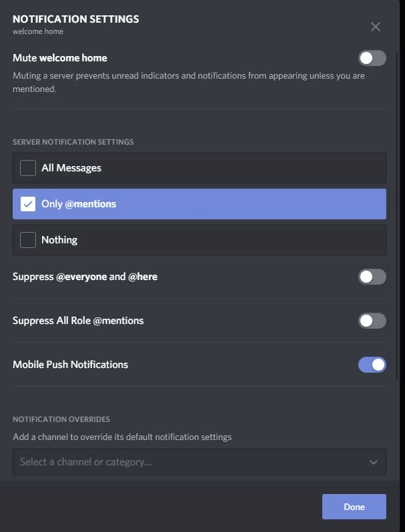This screenshot has width=405, height=532.
Task: Tick the Nothing checkbox square
Action: coord(28,240)
